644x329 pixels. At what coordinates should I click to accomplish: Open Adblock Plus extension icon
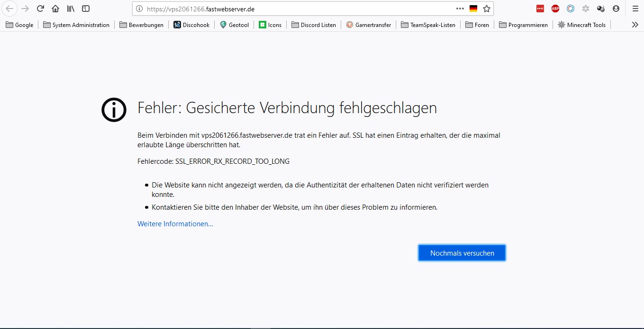(x=555, y=9)
